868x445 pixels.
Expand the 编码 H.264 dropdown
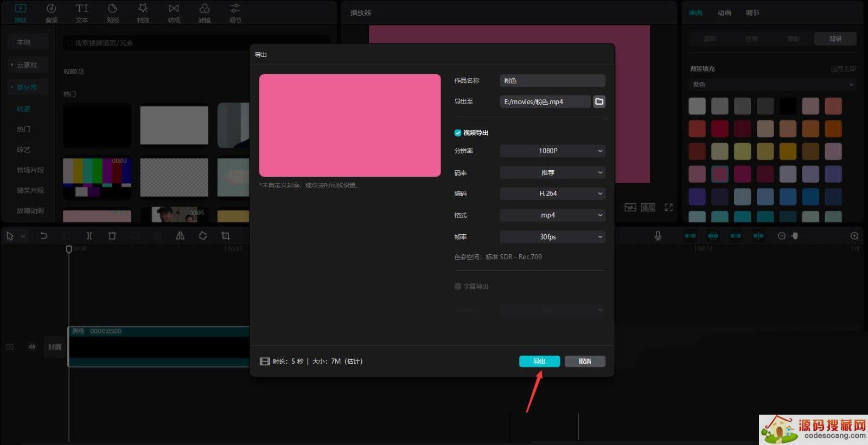[x=552, y=194]
